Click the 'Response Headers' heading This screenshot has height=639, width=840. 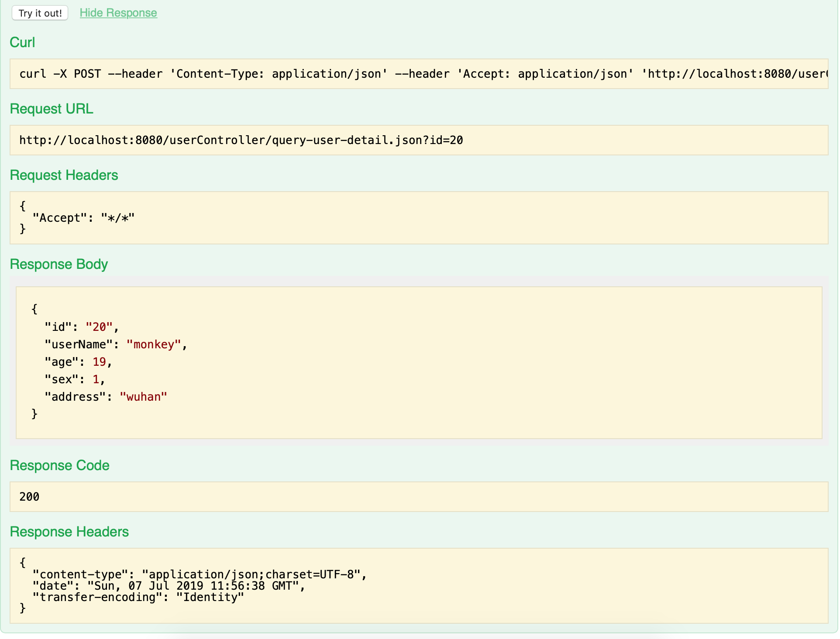(69, 532)
